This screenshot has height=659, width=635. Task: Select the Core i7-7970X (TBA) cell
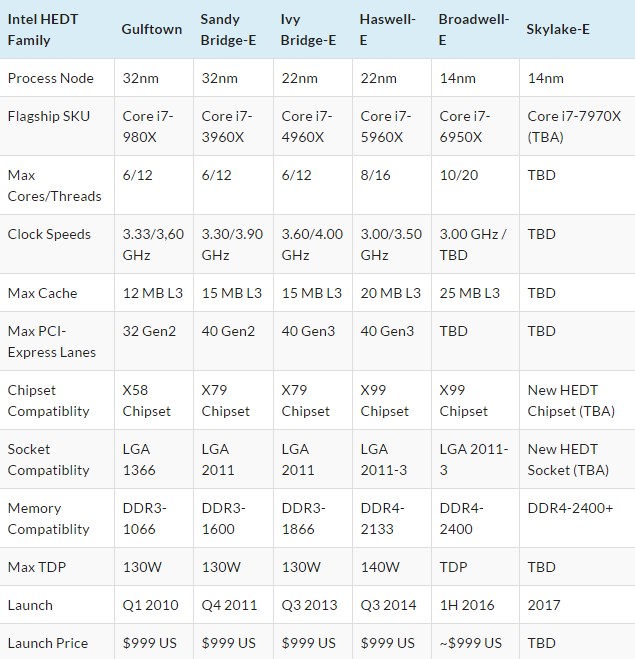(567, 126)
